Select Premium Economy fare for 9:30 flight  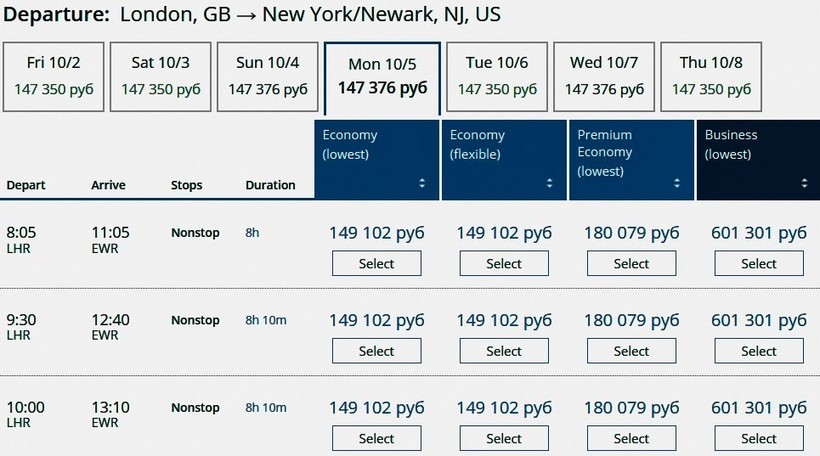click(631, 351)
